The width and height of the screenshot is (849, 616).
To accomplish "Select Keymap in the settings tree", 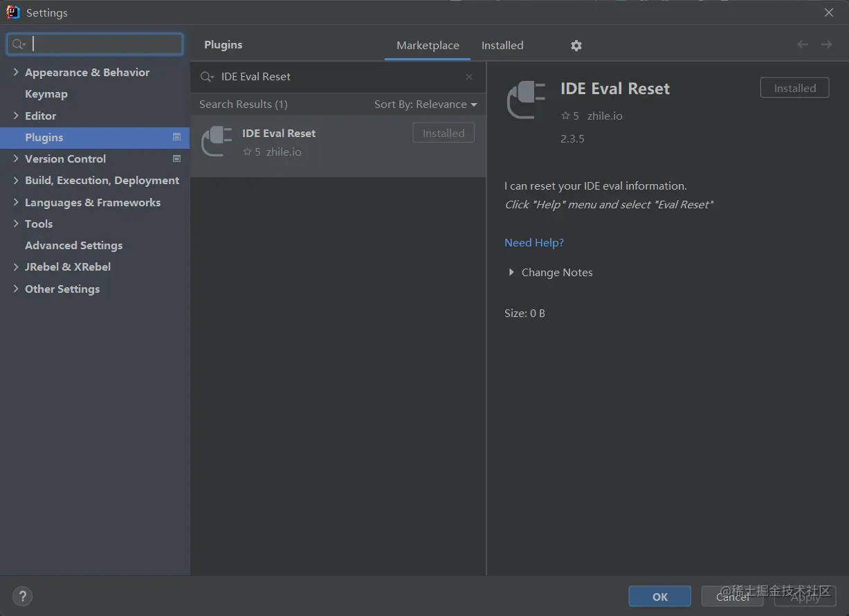I will coord(46,94).
